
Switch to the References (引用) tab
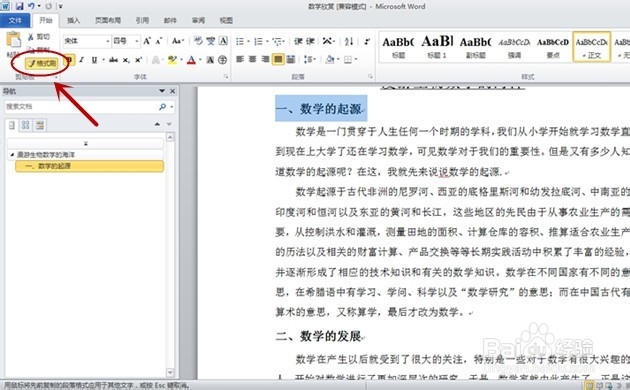(x=142, y=20)
